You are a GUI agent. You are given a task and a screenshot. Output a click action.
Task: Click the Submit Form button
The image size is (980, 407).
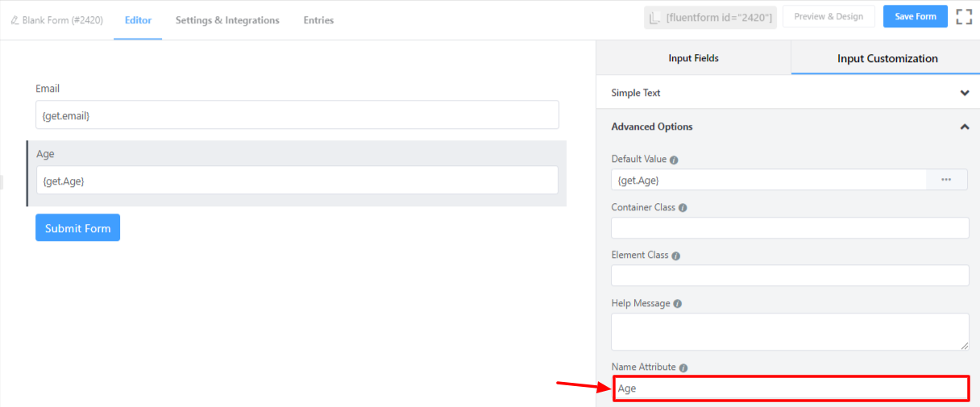click(77, 228)
